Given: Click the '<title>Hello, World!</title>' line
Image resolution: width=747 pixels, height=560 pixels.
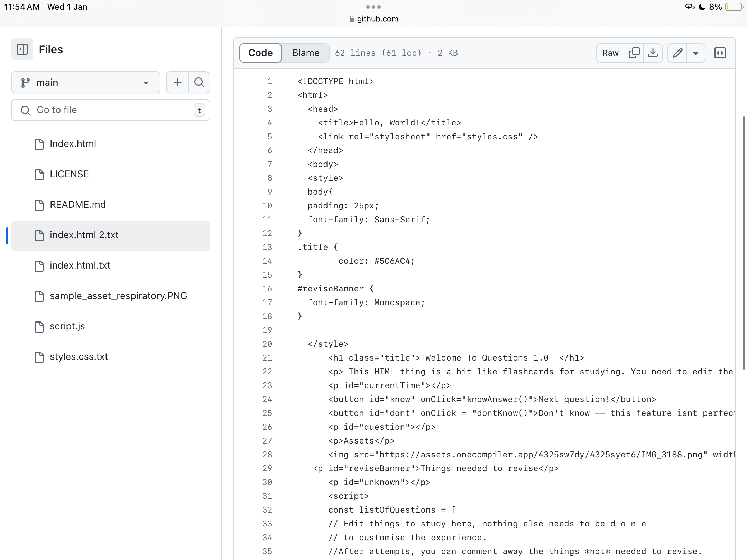Looking at the screenshot, I should tap(389, 123).
